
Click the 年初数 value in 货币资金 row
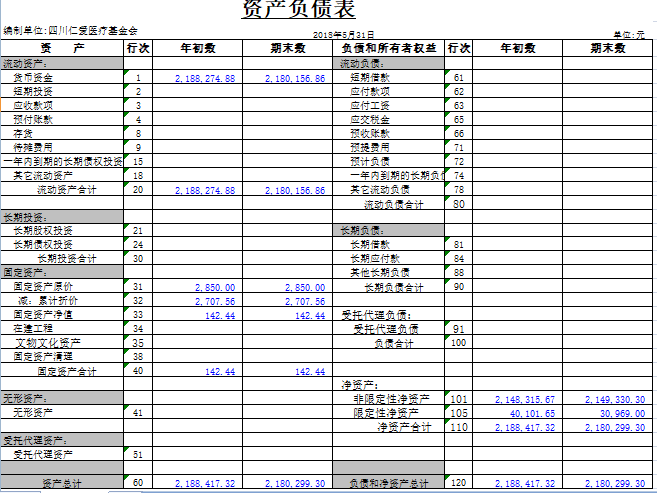point(205,77)
